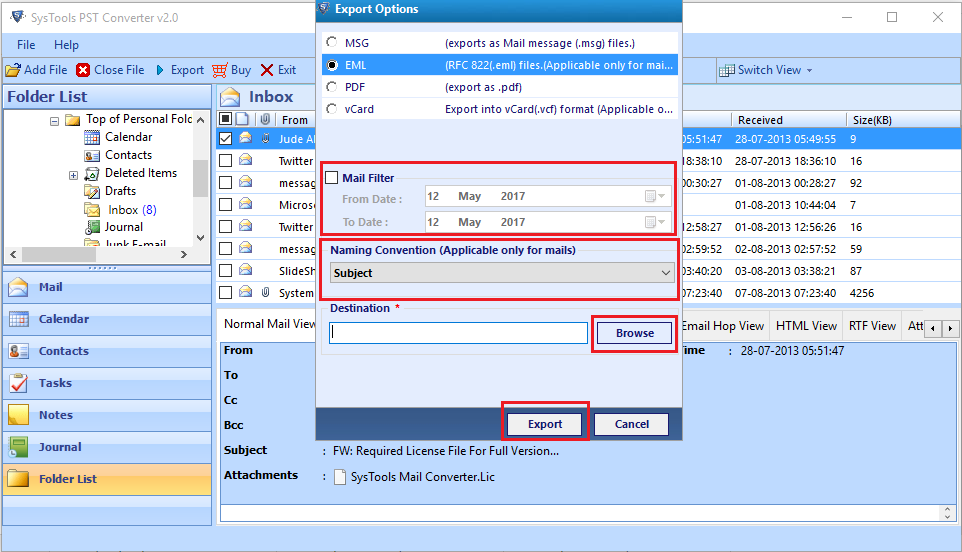
Task: Switch to Normal Mail View tab
Action: tap(269, 324)
